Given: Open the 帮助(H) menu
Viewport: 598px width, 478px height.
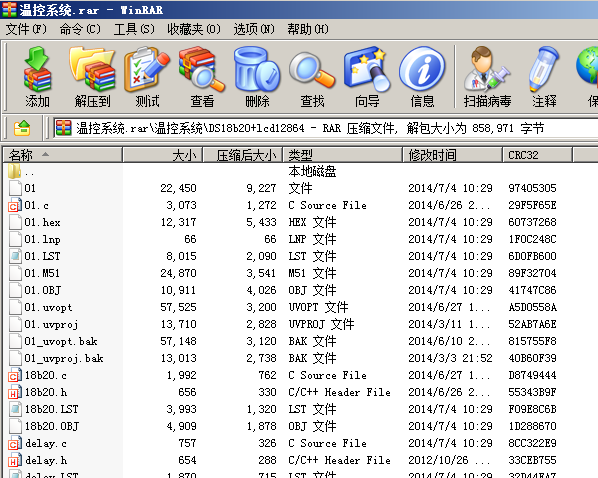Looking at the screenshot, I should tap(308, 29).
